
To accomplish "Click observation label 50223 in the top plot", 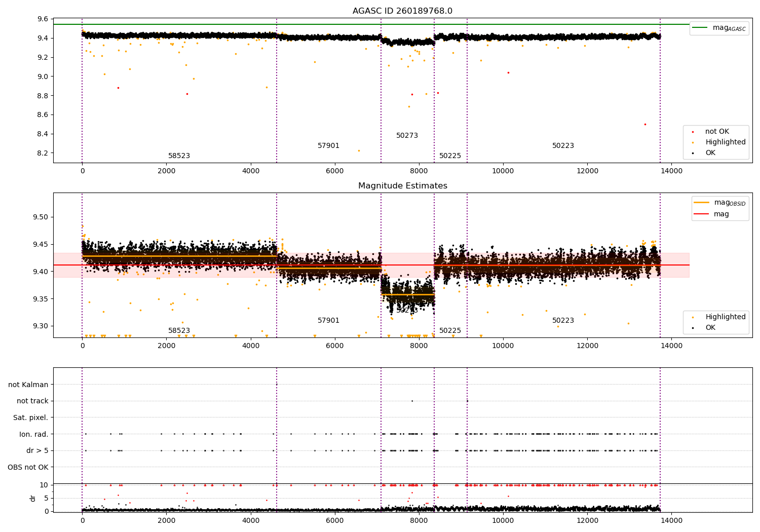I will pos(563,146).
